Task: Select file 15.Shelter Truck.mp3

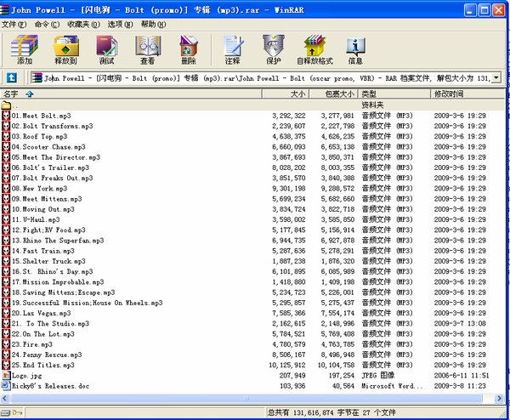Action: (48, 261)
